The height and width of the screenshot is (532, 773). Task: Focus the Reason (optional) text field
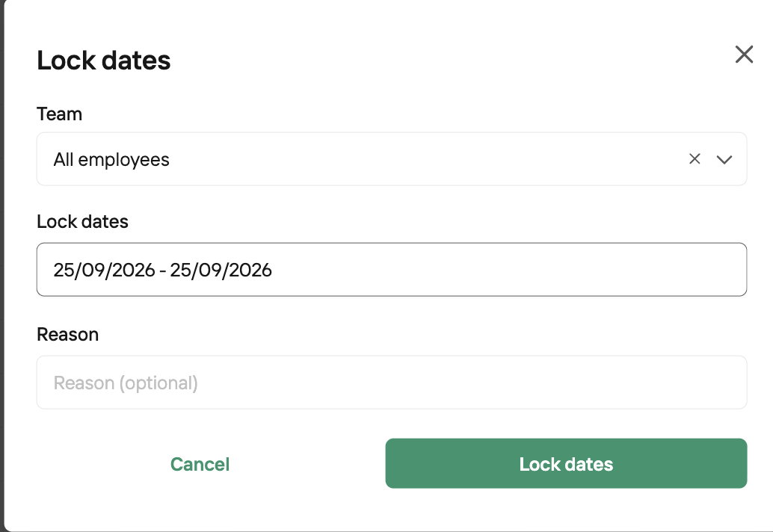click(x=392, y=383)
